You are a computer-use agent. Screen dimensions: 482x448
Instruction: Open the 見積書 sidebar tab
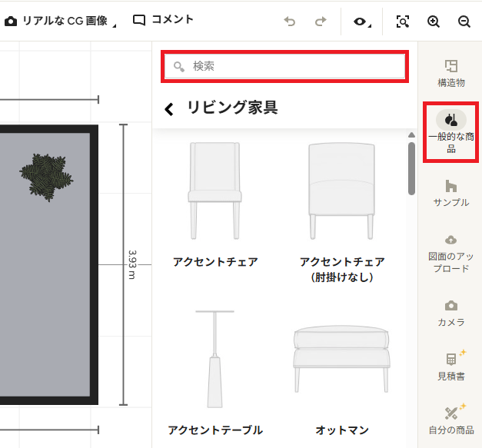(x=451, y=366)
